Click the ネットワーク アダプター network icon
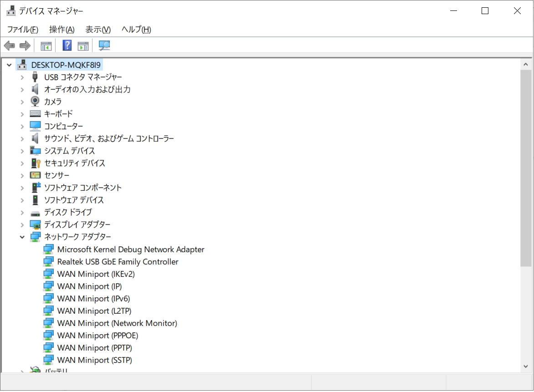The height and width of the screenshot is (392, 534). click(35, 237)
